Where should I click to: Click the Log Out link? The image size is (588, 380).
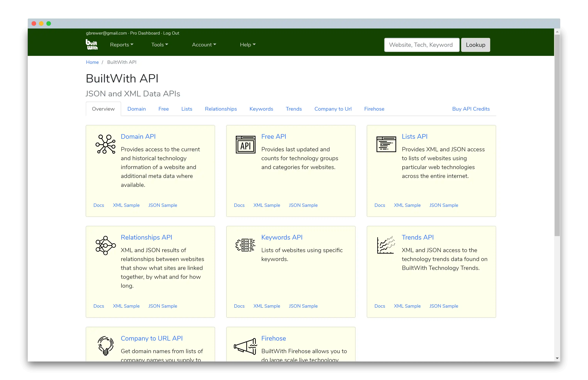171,33
